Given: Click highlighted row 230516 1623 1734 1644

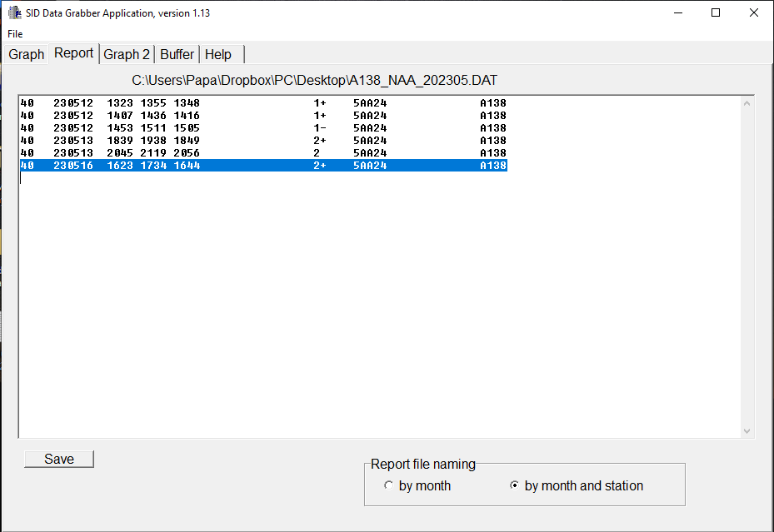Looking at the screenshot, I should (263, 165).
